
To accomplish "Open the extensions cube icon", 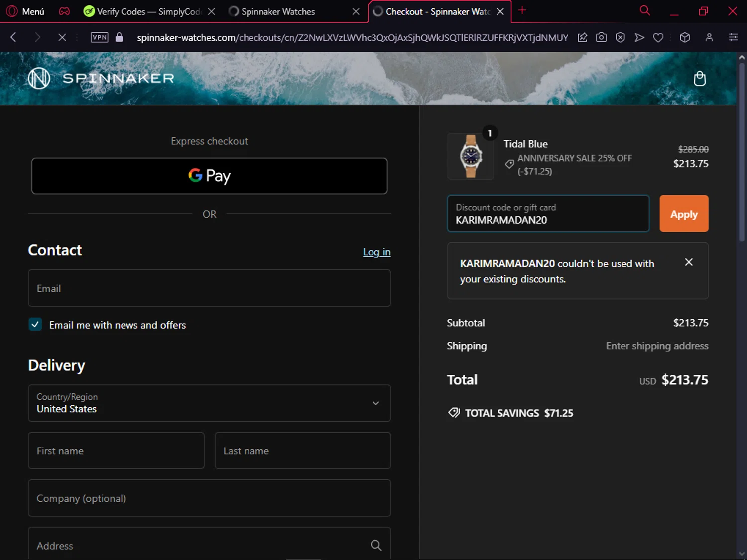I will pyautogui.click(x=685, y=37).
